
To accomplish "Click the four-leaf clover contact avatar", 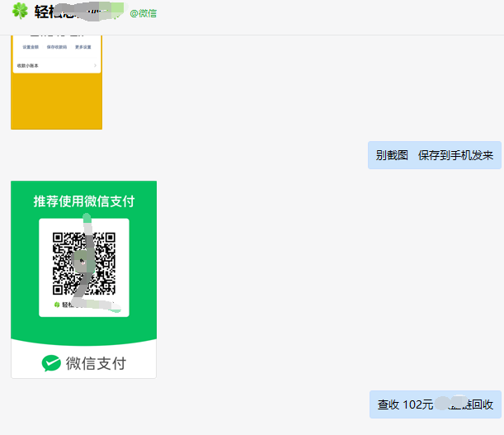I will 20,11.
